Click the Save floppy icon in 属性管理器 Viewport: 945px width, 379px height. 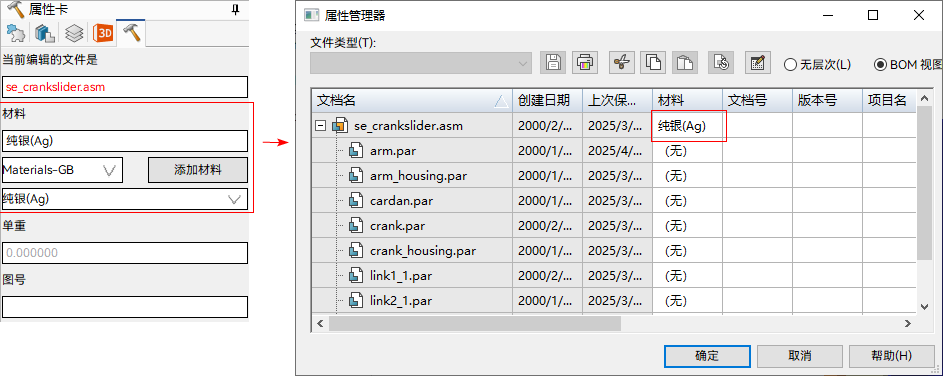[x=553, y=62]
